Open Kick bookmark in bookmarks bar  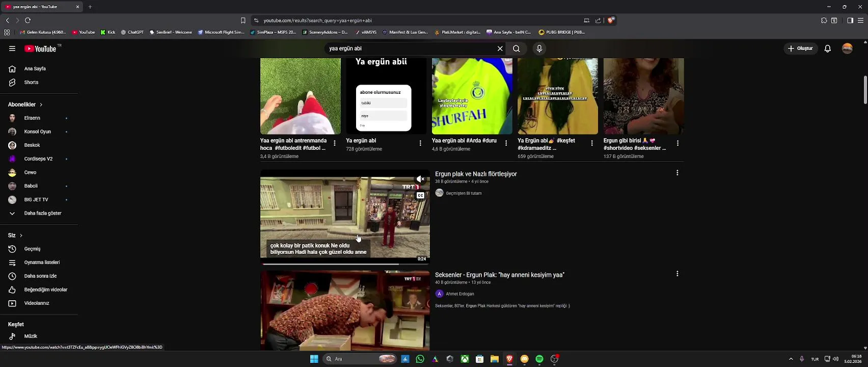(108, 32)
